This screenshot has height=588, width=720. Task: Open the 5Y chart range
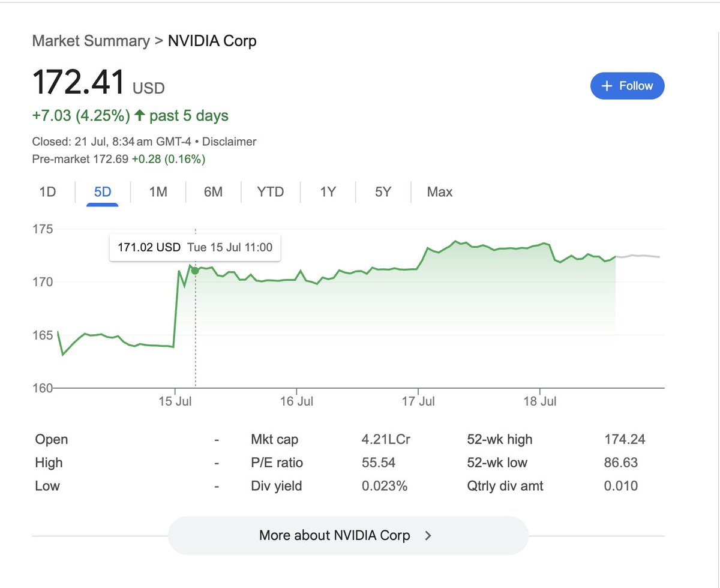tap(383, 192)
